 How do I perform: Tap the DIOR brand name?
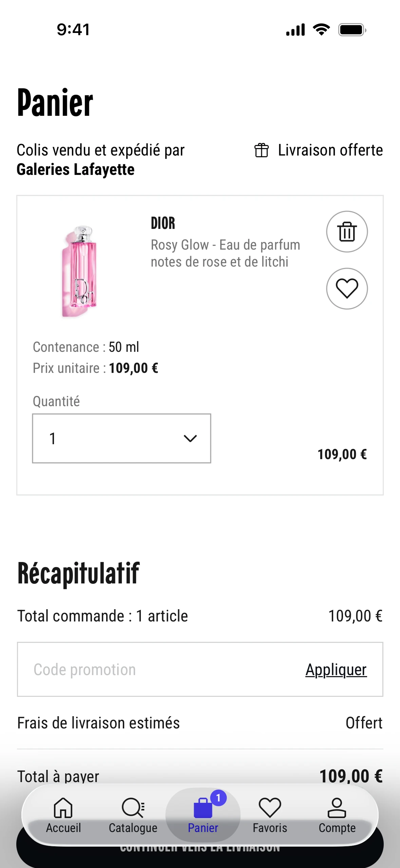click(163, 223)
